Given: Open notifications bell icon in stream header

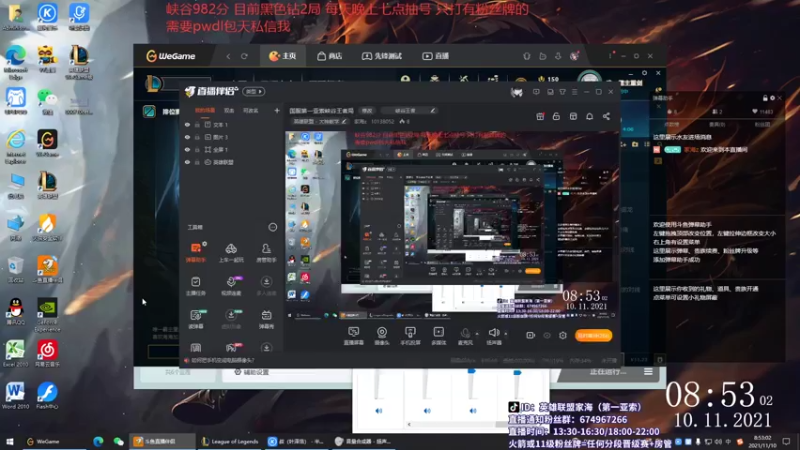Looking at the screenshot, I should [x=589, y=117].
